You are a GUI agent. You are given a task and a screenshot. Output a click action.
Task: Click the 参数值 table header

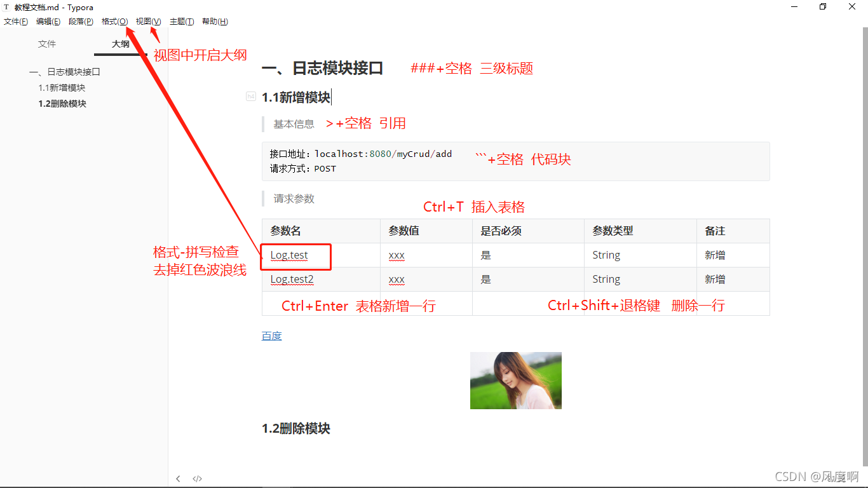[x=426, y=231]
